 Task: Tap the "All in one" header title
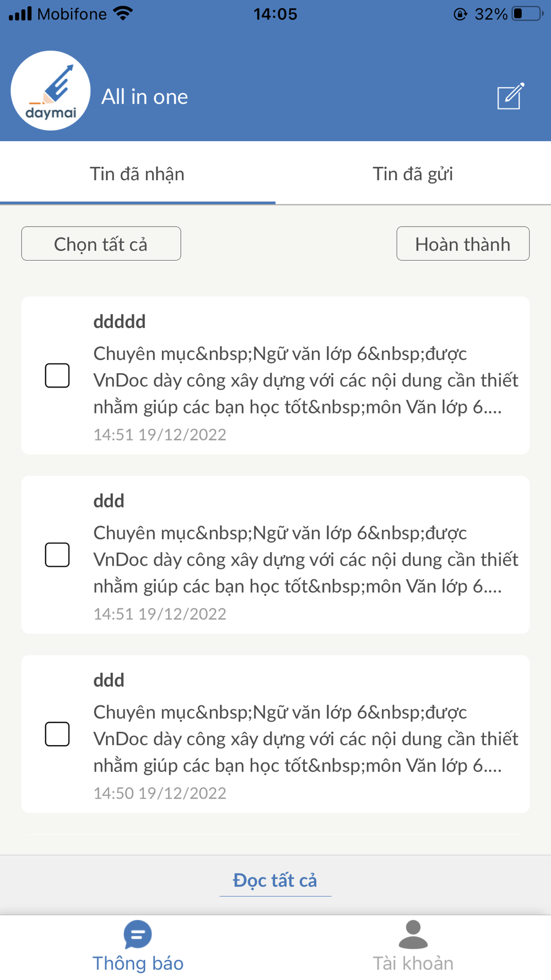pos(144,97)
